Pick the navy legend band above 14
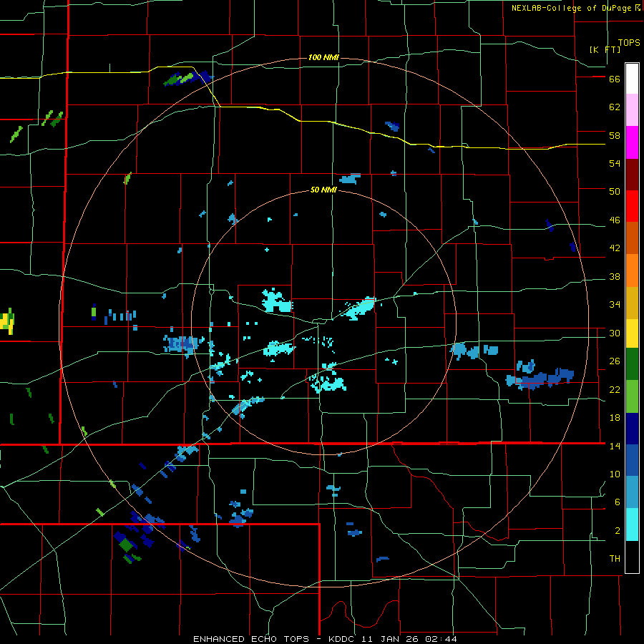This screenshot has height=644, width=644. pyautogui.click(x=632, y=429)
